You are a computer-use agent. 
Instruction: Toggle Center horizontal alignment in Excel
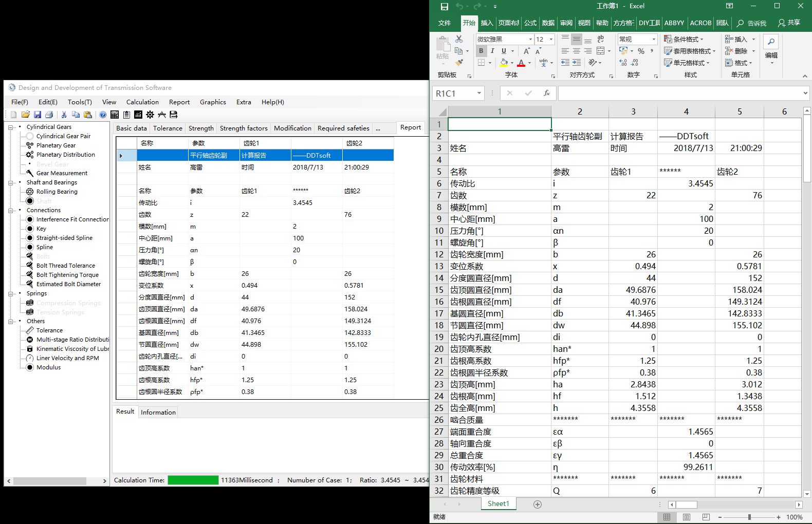(x=577, y=51)
